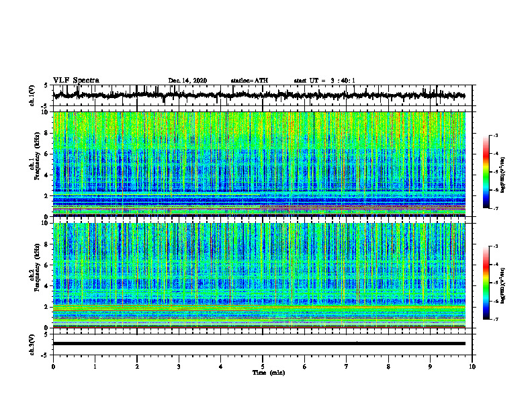The width and height of the screenshot is (532, 411).
Task: Click the time axis tick label "4"
Action: tap(220, 367)
